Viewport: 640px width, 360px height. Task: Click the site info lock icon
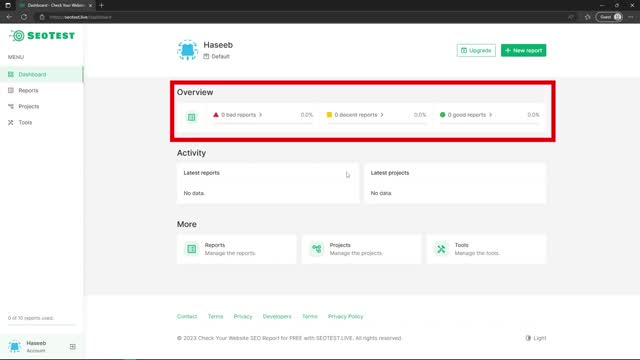42,17
